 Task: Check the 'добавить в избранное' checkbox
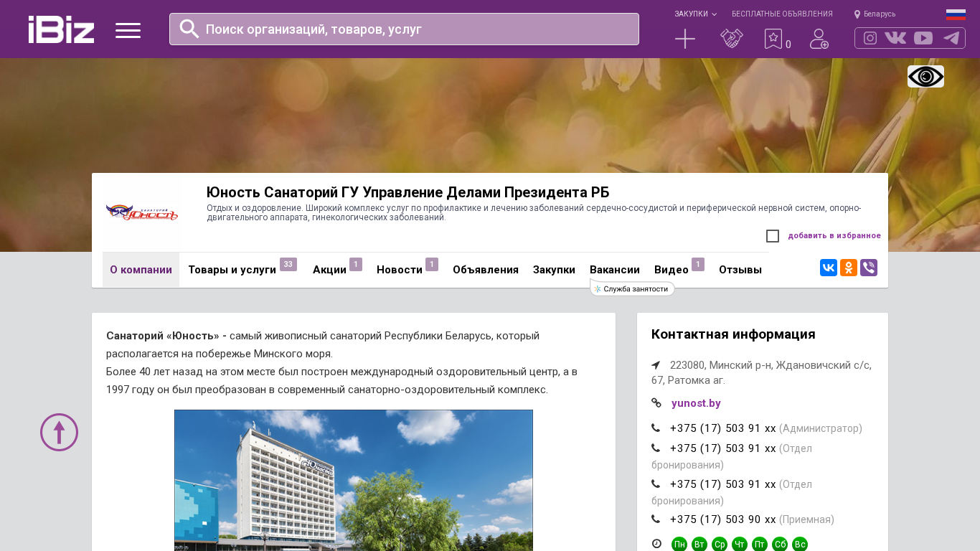[x=773, y=236]
